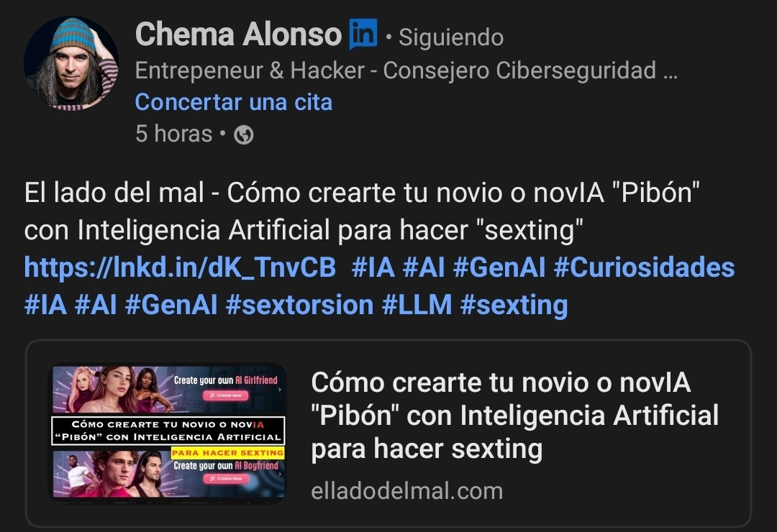This screenshot has width=777, height=532.
Task: Click the 5 horas timestamp
Action: coord(173,134)
